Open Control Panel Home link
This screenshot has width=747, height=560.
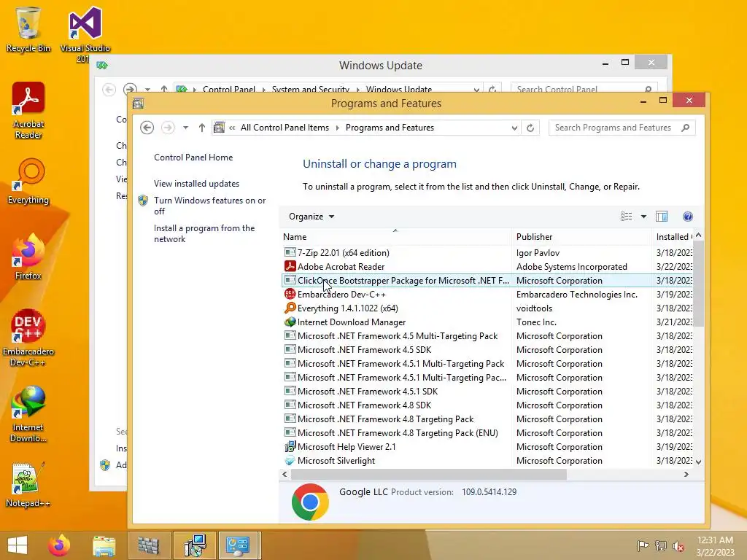[x=193, y=157]
